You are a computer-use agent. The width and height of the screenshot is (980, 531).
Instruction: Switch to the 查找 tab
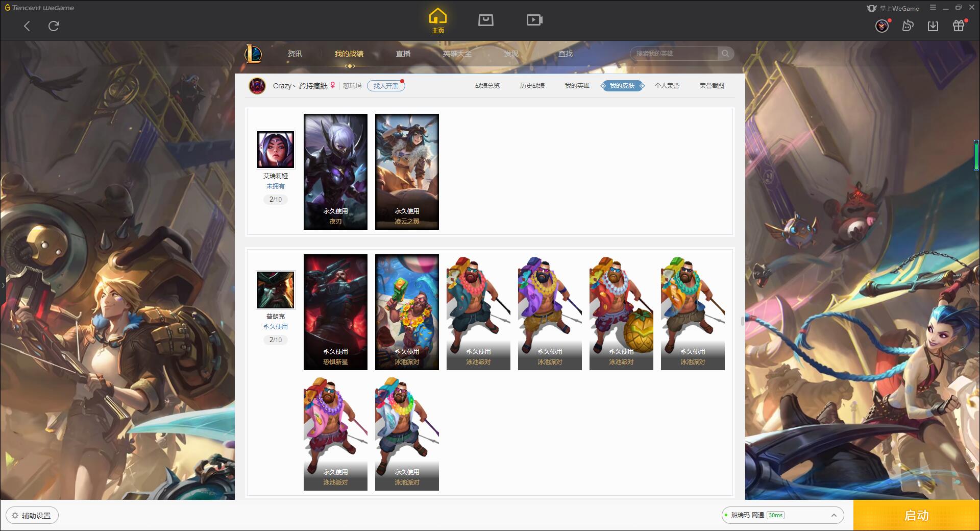pyautogui.click(x=566, y=54)
